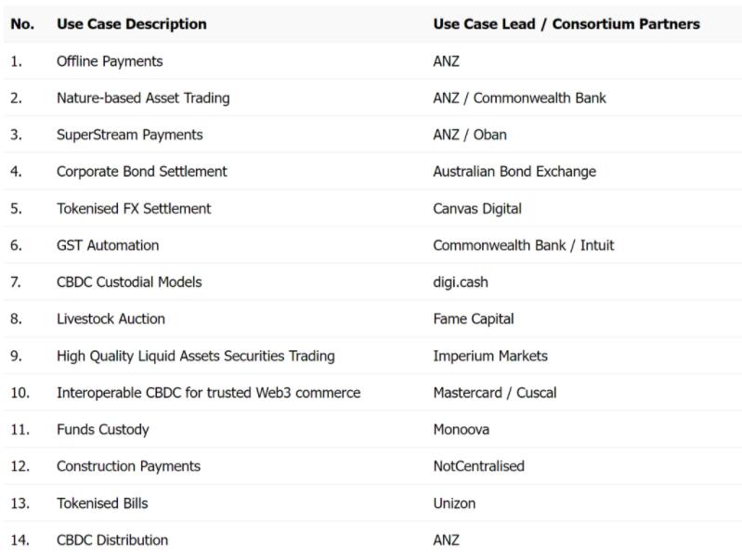Screen dimensions: 742x560
Task: Click 'High Quality Liquid Assets Securities Trading'
Action: (196, 356)
